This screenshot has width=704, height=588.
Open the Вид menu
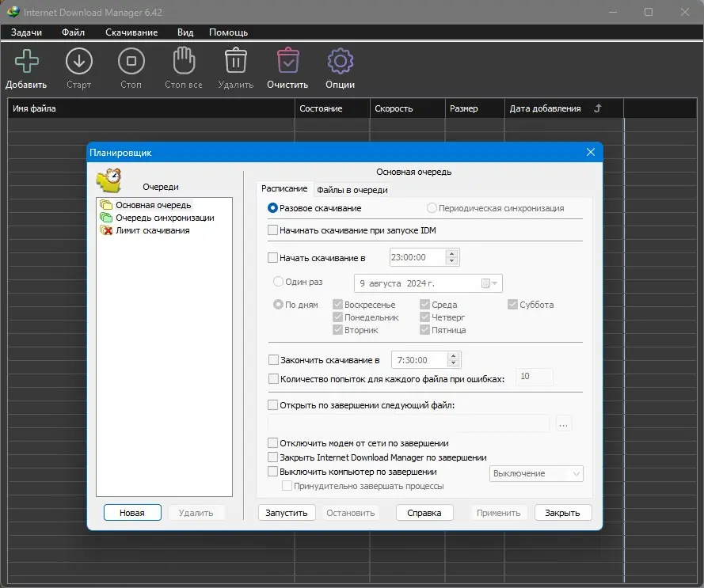[x=185, y=32]
